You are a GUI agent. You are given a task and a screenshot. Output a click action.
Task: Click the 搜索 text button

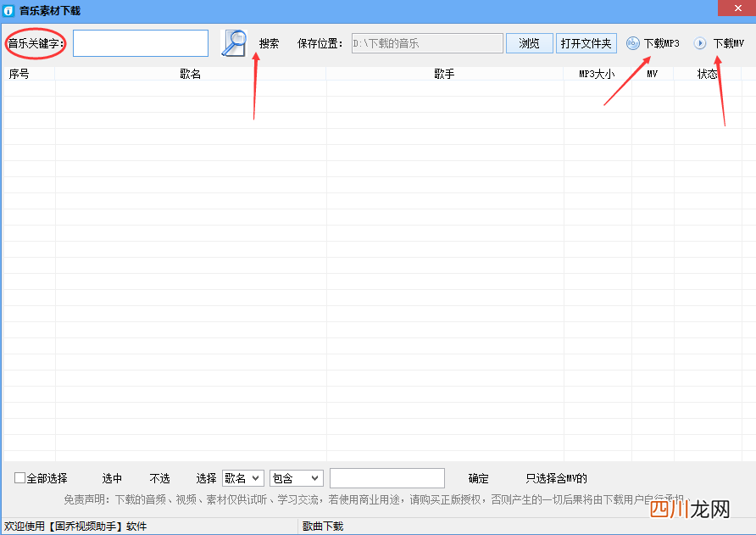point(269,43)
